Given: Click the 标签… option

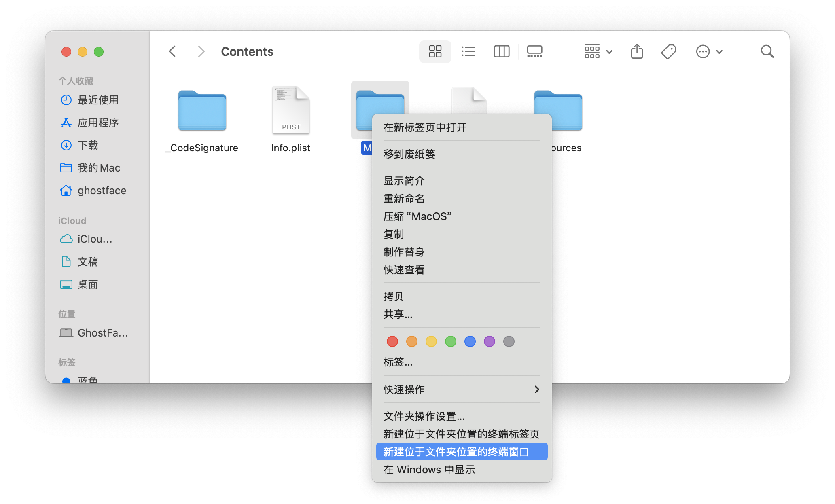Looking at the screenshot, I should click(x=398, y=362).
